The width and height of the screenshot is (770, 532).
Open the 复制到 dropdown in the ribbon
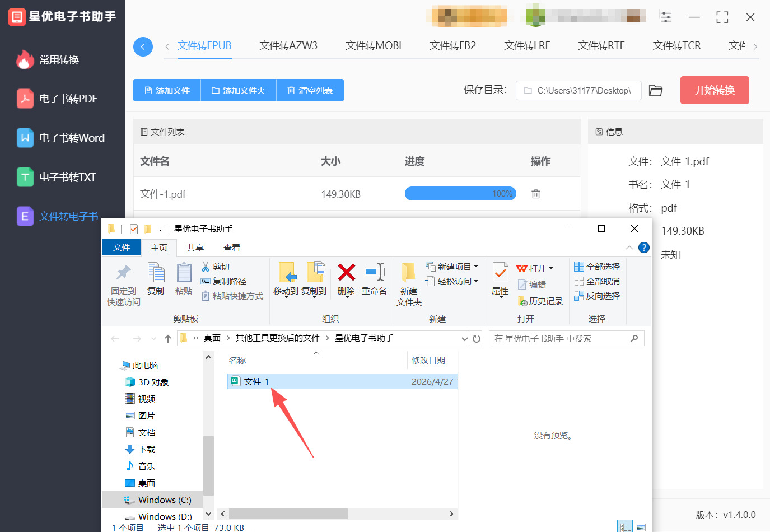314,297
